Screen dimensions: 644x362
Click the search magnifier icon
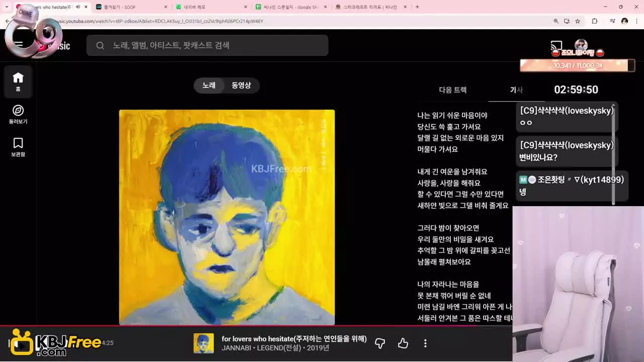(100, 45)
